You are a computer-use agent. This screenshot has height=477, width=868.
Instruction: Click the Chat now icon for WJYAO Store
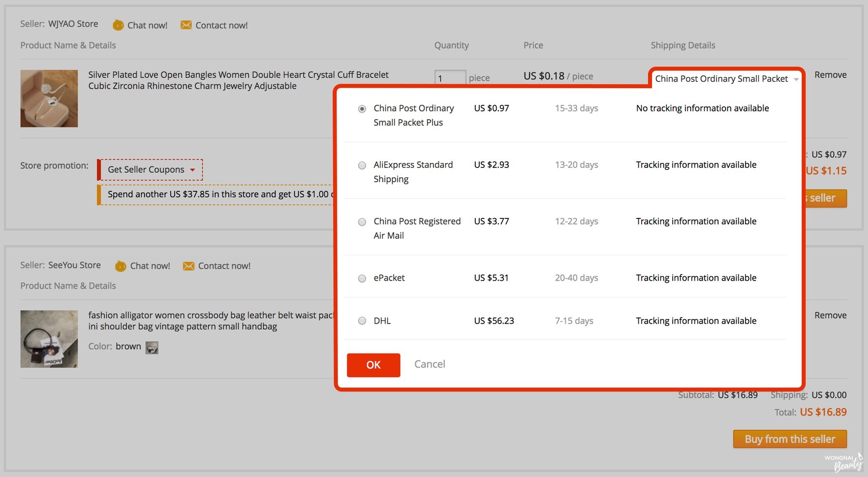[118, 25]
